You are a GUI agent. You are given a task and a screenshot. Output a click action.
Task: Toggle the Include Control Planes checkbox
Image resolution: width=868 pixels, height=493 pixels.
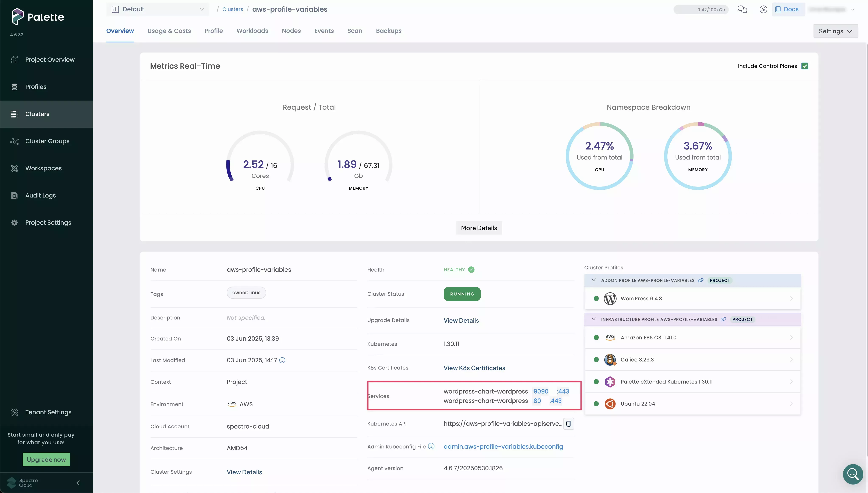[x=805, y=66]
